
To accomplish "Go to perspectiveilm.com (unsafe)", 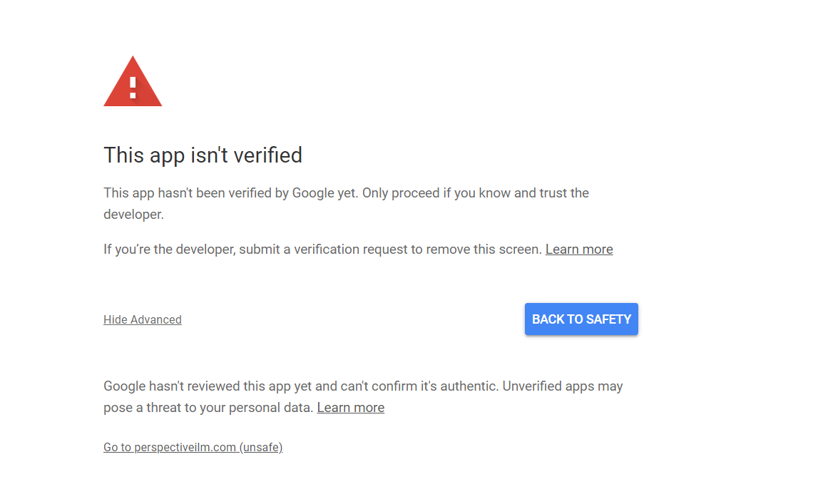I will tap(193, 447).
